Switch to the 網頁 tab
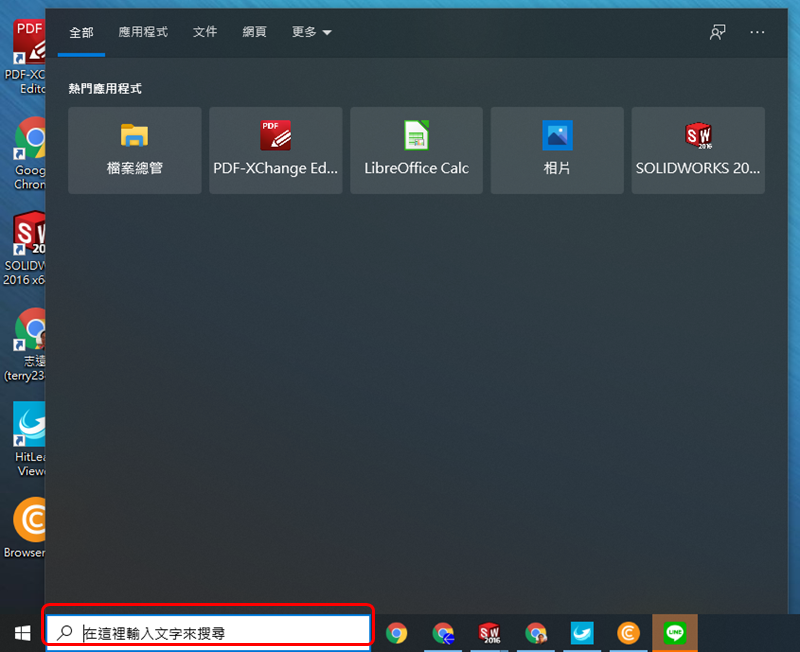 click(254, 32)
